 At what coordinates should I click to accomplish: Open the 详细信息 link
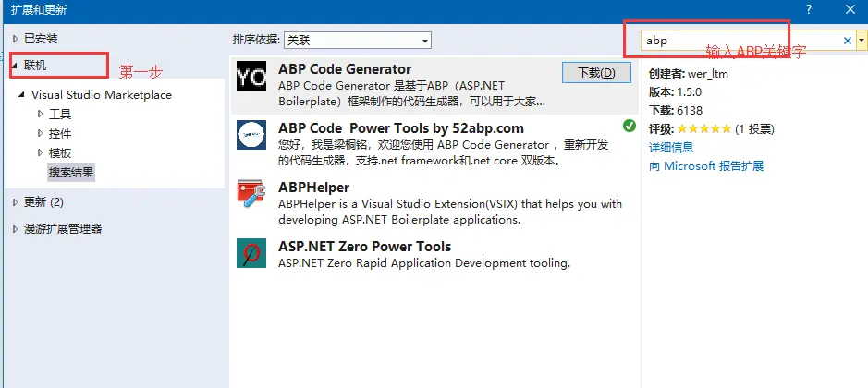[671, 147]
